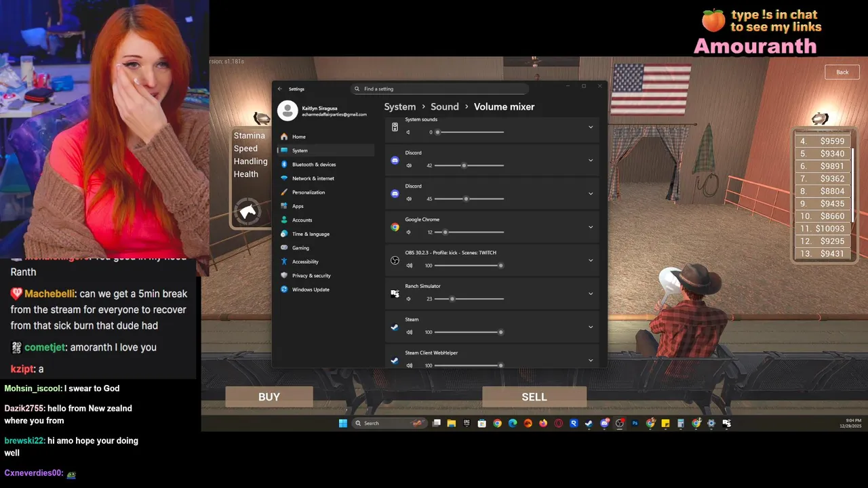
Task: Open File Explorer from the taskbar
Action: [x=451, y=423]
